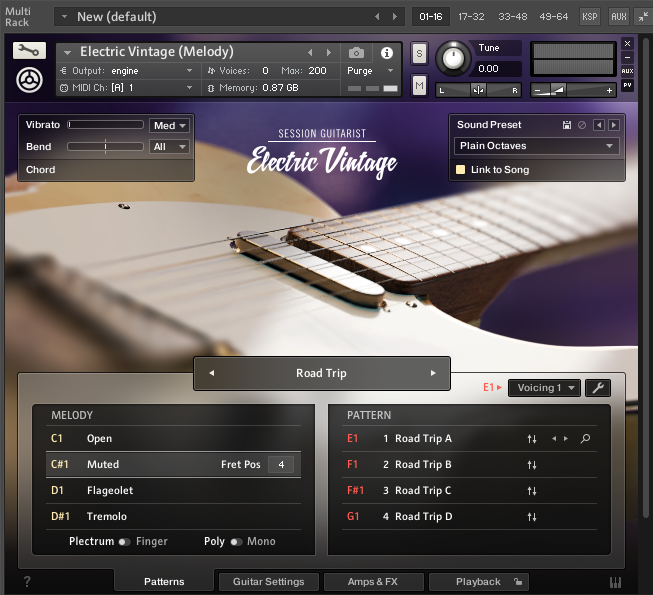Toggle PV button on instrument header

pos(627,85)
